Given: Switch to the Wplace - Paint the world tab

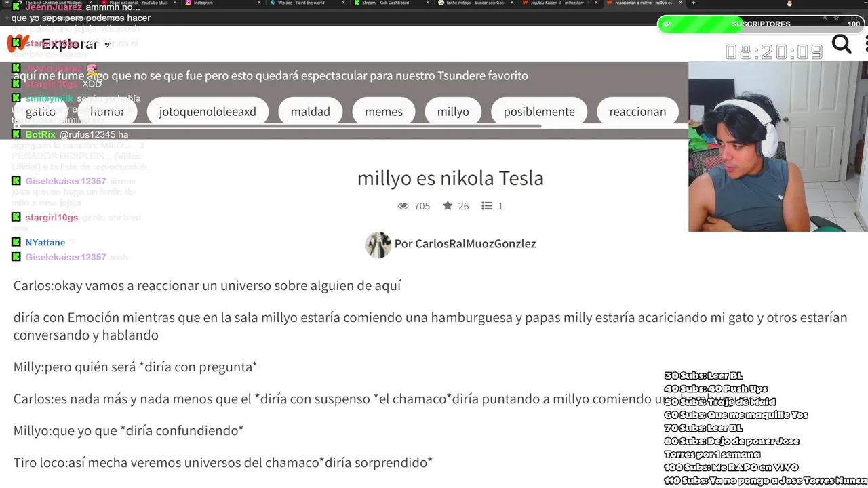Looking at the screenshot, I should [307, 3].
